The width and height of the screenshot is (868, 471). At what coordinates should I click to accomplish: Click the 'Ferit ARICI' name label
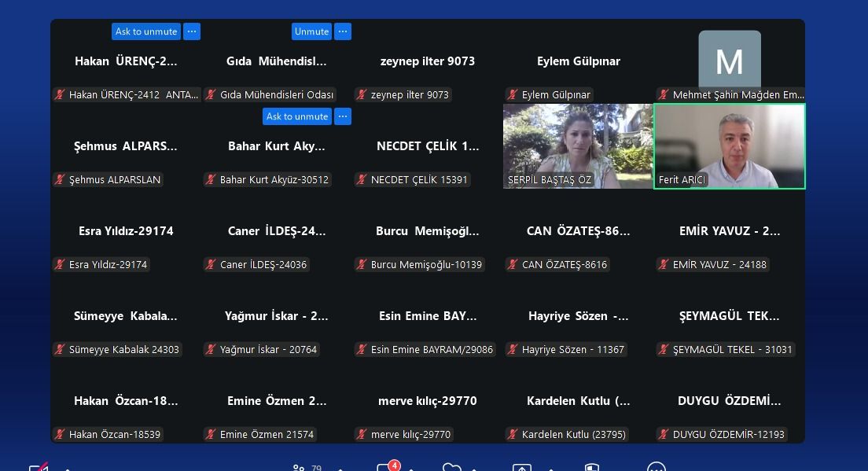click(682, 179)
